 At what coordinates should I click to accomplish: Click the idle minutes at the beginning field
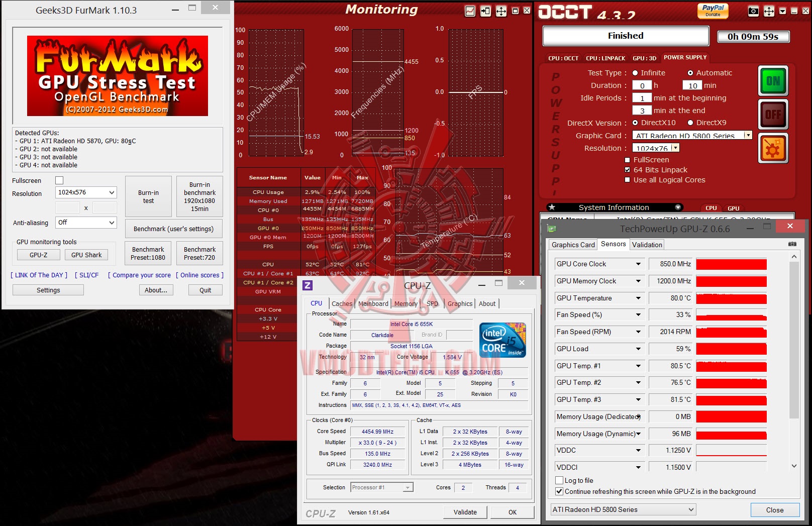(642, 98)
